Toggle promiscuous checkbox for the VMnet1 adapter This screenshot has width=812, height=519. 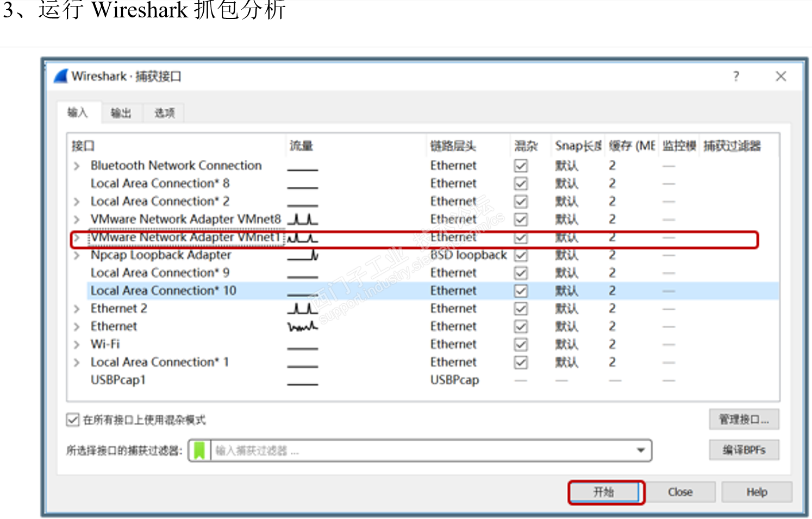point(521,237)
